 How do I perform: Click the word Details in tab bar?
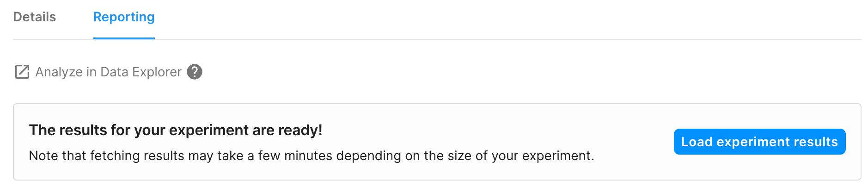(x=35, y=17)
